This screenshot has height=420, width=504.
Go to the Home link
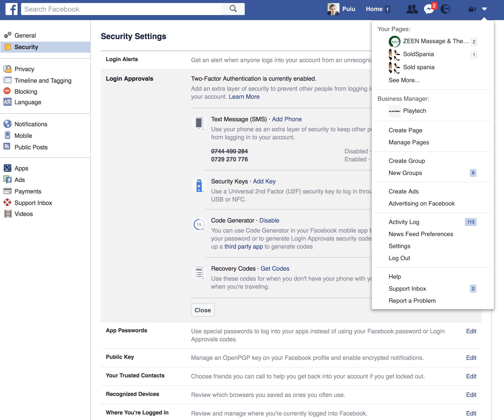[x=374, y=9]
